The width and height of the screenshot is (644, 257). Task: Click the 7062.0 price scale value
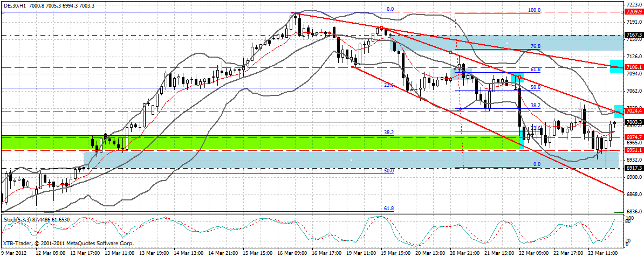pyautogui.click(x=634, y=92)
